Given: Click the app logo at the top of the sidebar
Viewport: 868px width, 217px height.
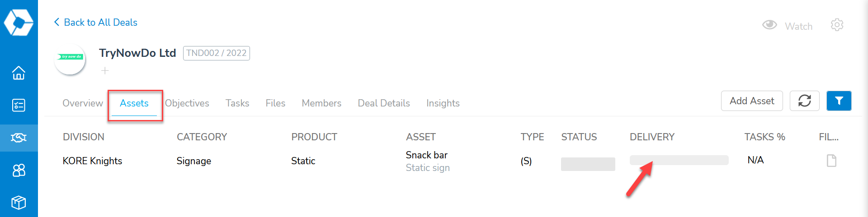Looking at the screenshot, I should (x=19, y=22).
